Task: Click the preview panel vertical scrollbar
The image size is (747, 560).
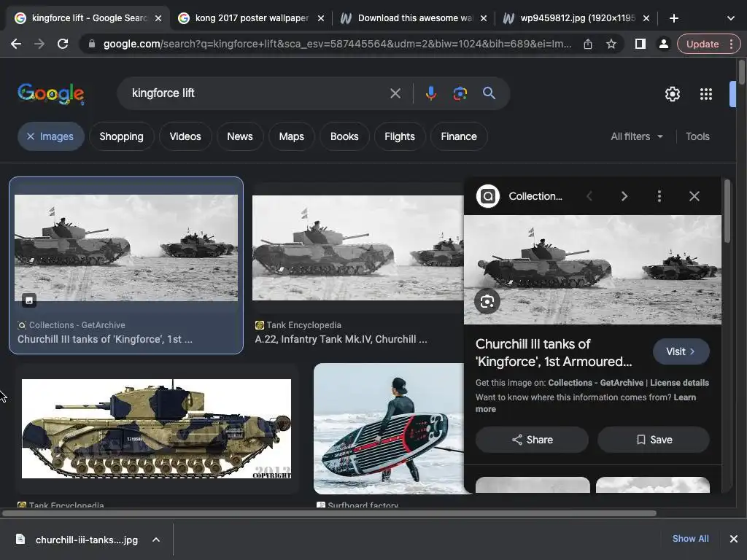Action: pyautogui.click(x=727, y=211)
